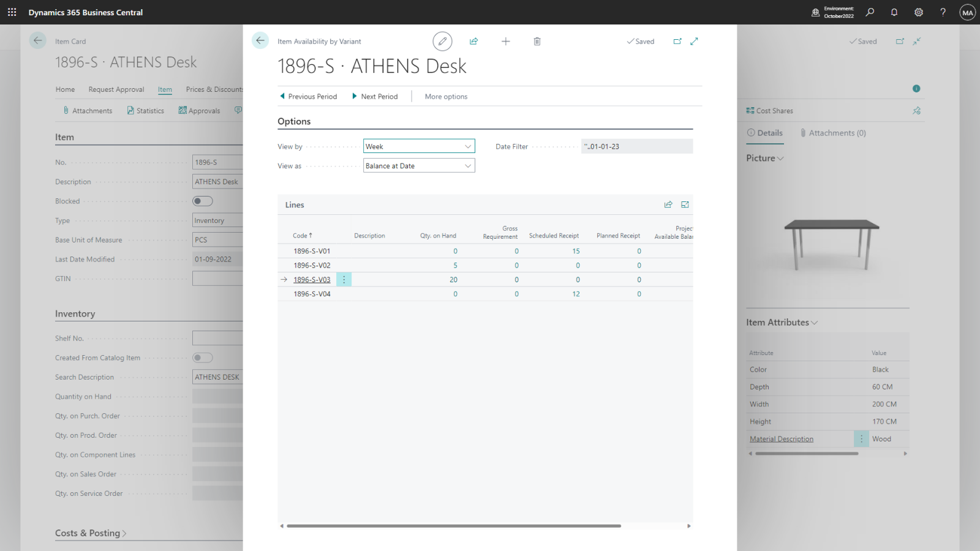The height and width of the screenshot is (551, 980).
Task: Open the Item menu in Item Card
Action: pos(165,89)
